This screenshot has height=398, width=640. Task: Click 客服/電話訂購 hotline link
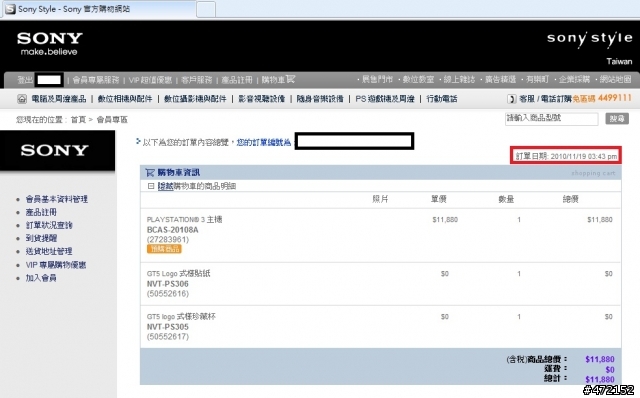pyautogui.click(x=545, y=99)
